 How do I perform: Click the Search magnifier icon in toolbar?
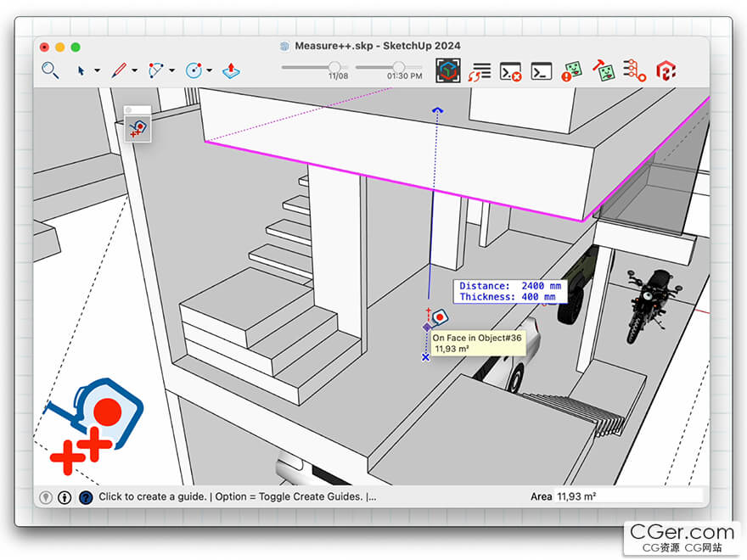50,70
